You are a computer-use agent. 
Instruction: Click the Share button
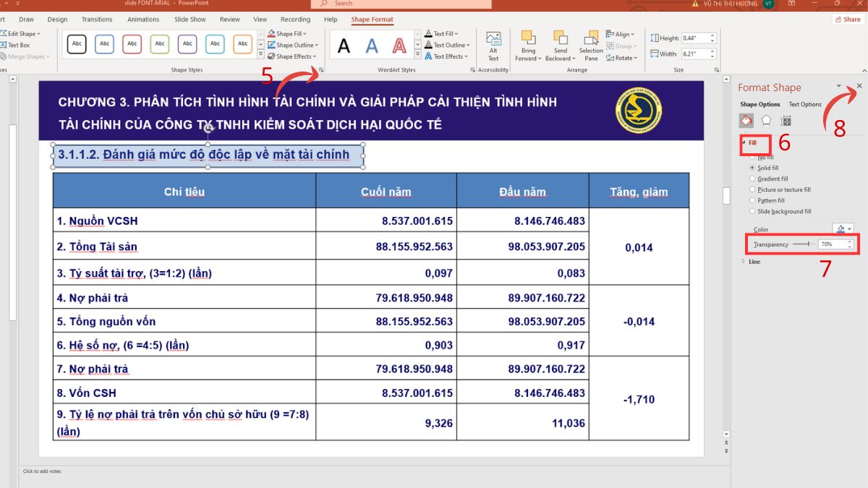[847, 19]
